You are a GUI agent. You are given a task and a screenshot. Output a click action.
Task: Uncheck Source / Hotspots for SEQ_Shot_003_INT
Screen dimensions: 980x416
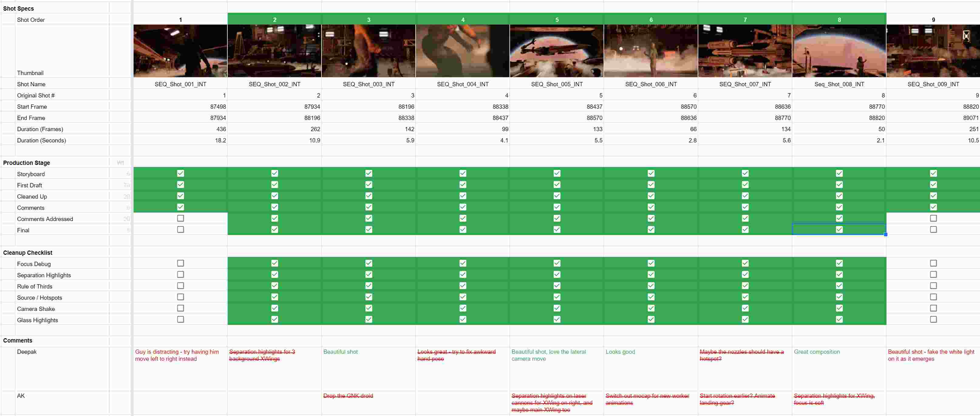point(368,297)
